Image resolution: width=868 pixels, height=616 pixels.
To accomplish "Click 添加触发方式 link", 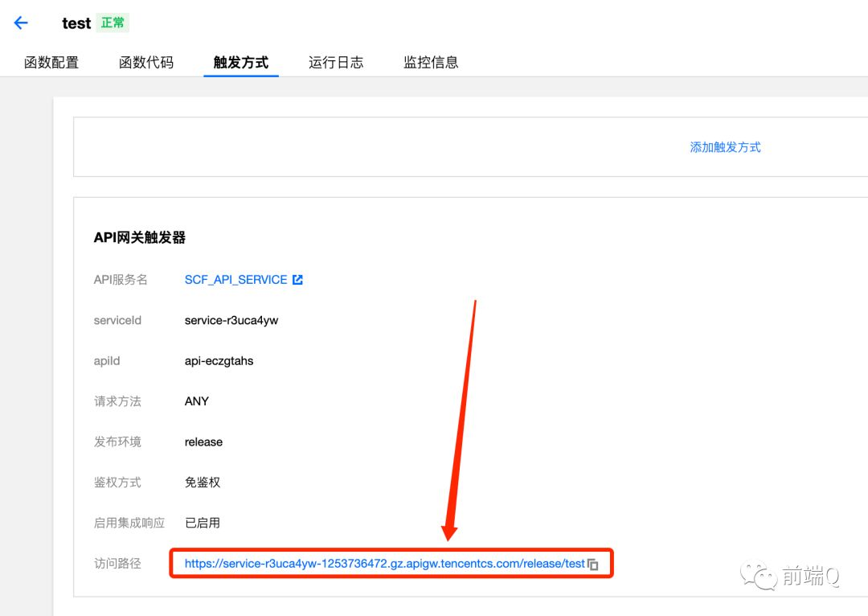I will coord(725,147).
